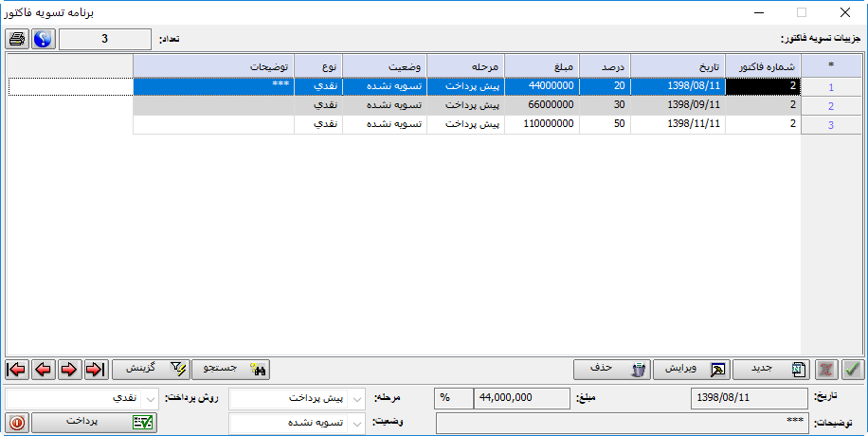
Task: Open جستجو (Search) binoculars button
Action: (x=231, y=369)
